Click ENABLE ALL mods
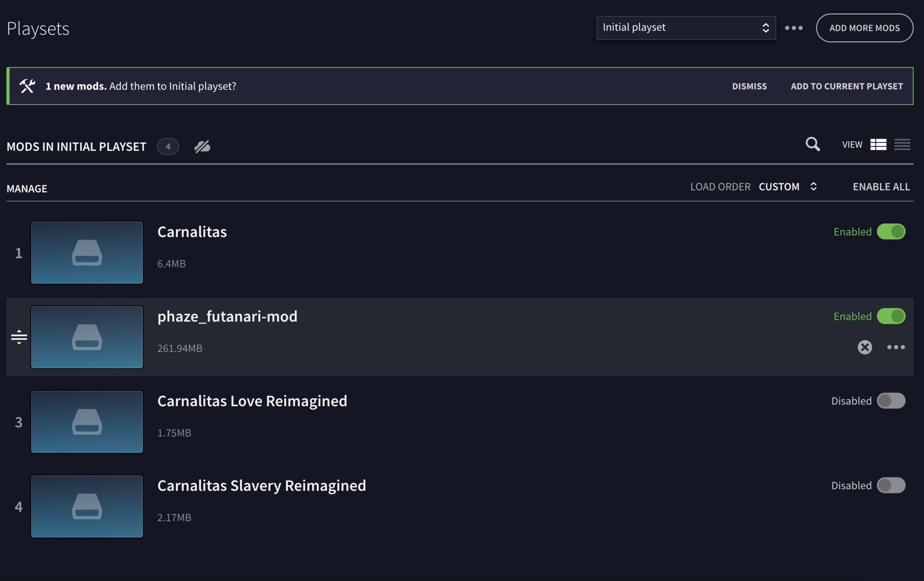This screenshot has height=581, width=924. [x=881, y=187]
